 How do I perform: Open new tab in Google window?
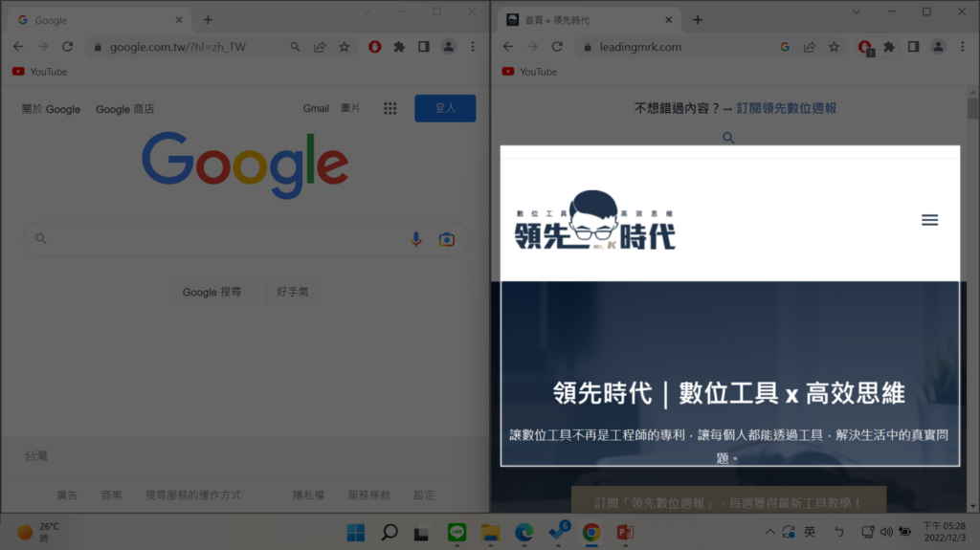coord(208,20)
